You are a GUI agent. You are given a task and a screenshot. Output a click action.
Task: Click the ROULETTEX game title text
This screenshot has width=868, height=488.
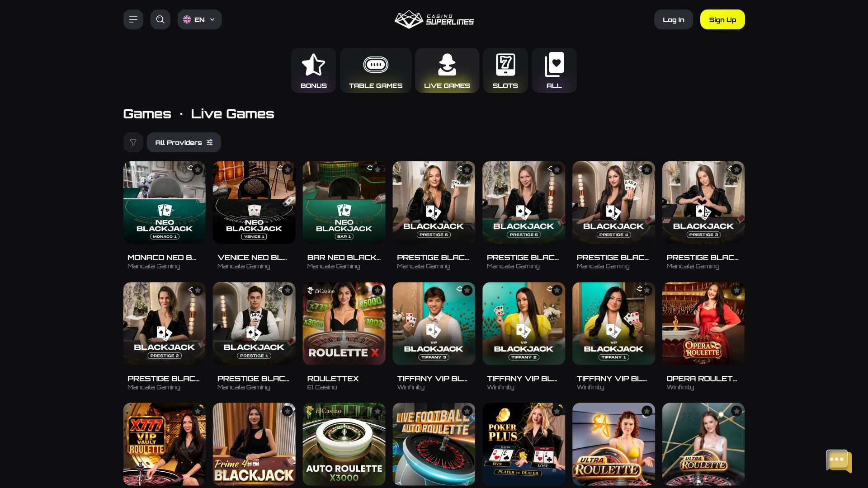coord(333,379)
